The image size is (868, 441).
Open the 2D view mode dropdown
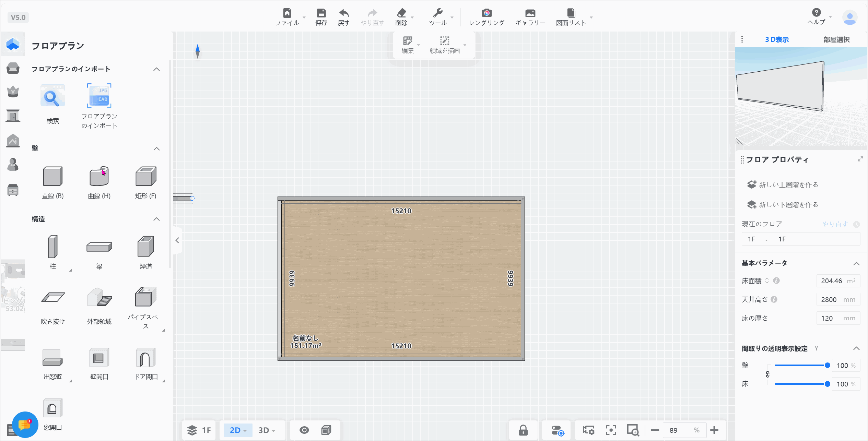tap(238, 430)
